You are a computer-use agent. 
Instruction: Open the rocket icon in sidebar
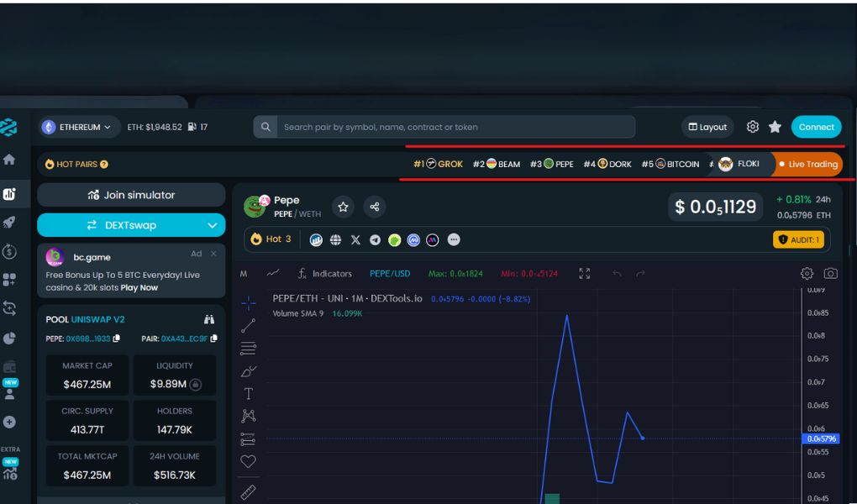coord(9,223)
